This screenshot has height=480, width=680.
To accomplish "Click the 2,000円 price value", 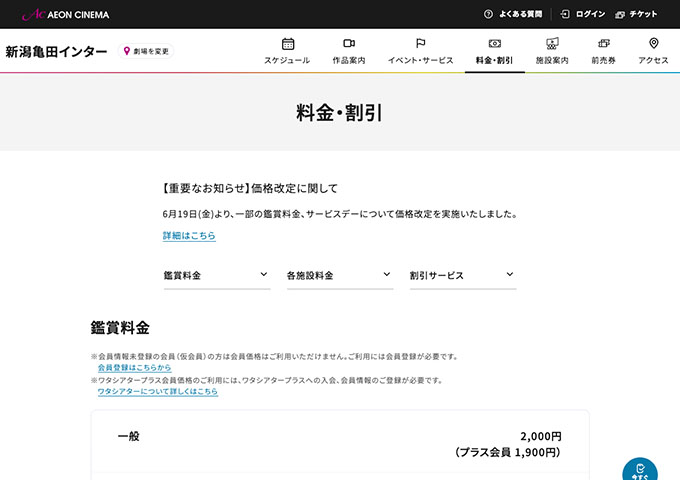I will (541, 436).
